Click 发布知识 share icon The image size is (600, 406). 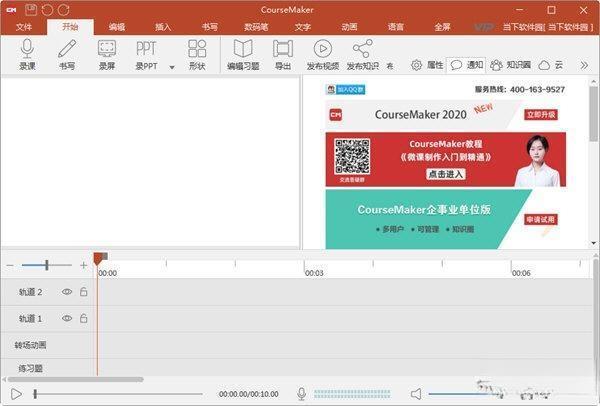click(x=362, y=49)
